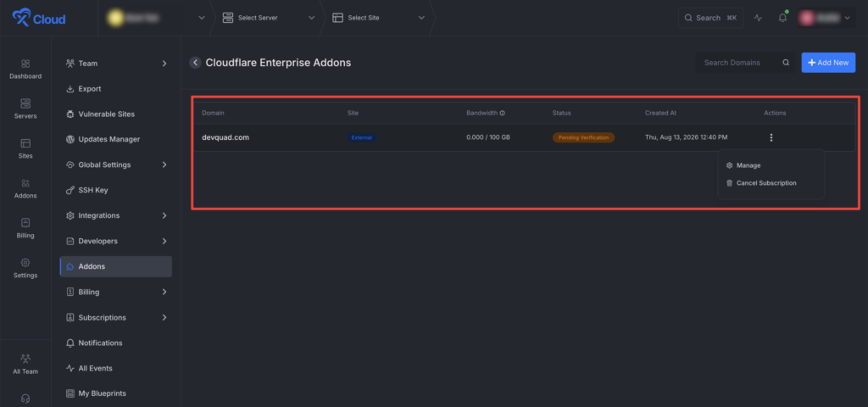Viewport: 868px width, 407px height.
Task: Expand the Billing chevron in sidebar
Action: click(x=164, y=292)
